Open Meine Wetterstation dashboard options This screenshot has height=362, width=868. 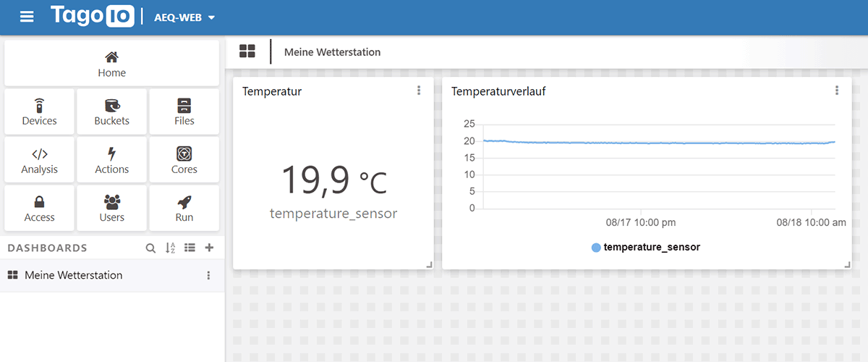coord(208,275)
